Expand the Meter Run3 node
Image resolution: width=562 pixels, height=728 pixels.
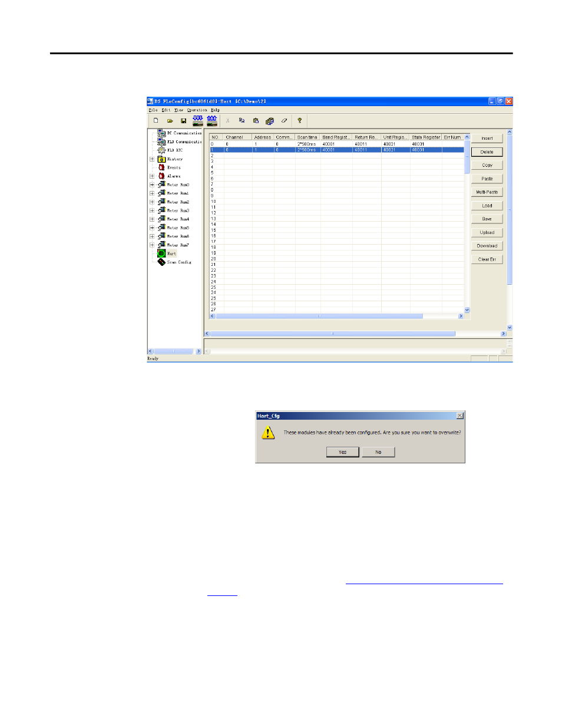click(152, 210)
